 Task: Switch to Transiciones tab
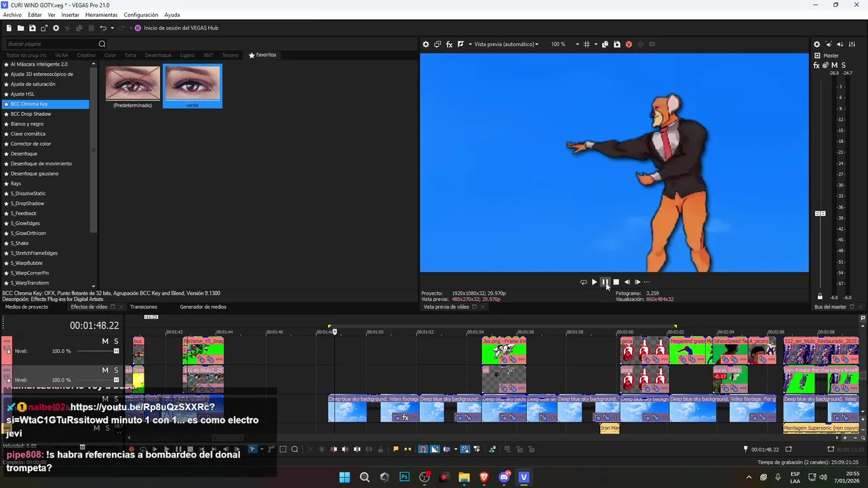[144, 307]
